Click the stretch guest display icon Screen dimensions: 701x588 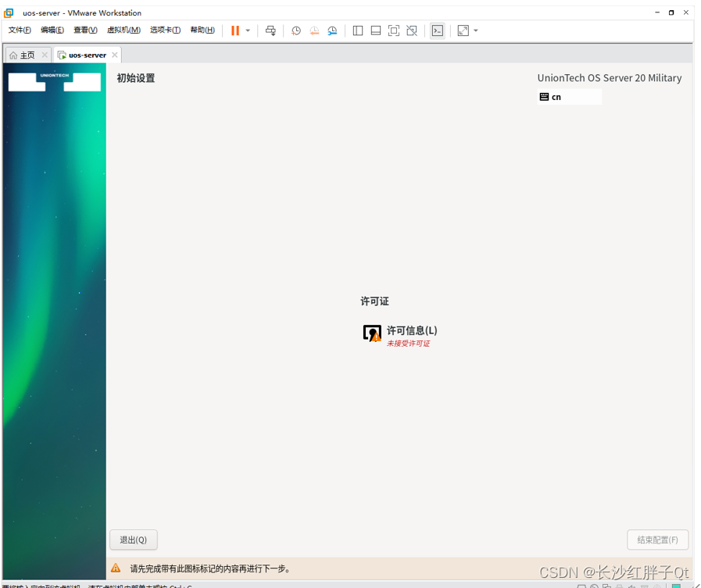coord(463,30)
